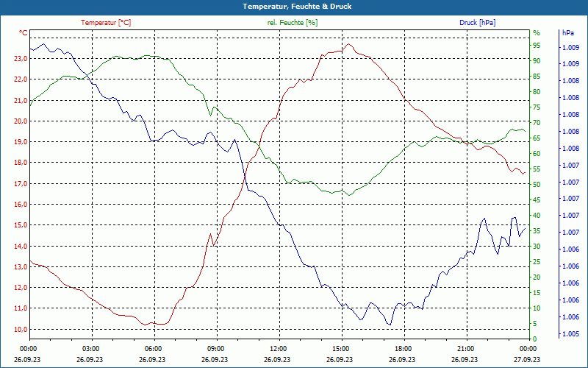Click the 10,0 temperature axis label
The image size is (588, 368).
(21, 329)
